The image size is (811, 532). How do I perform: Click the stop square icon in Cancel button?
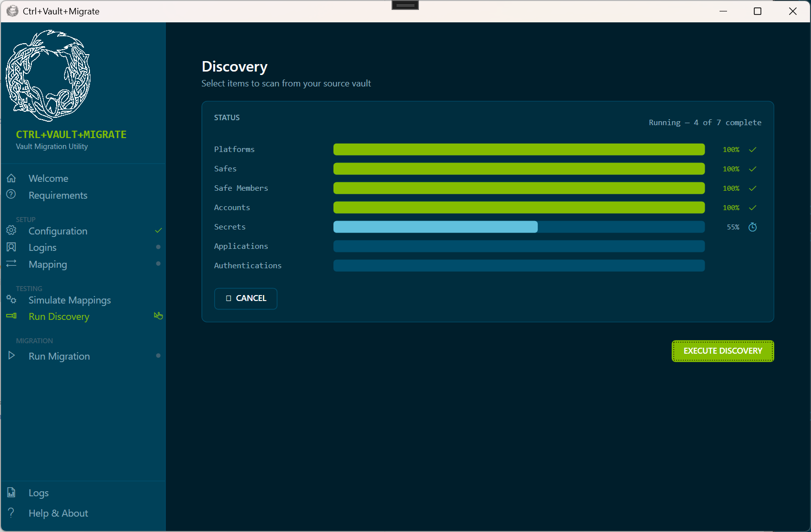click(229, 299)
